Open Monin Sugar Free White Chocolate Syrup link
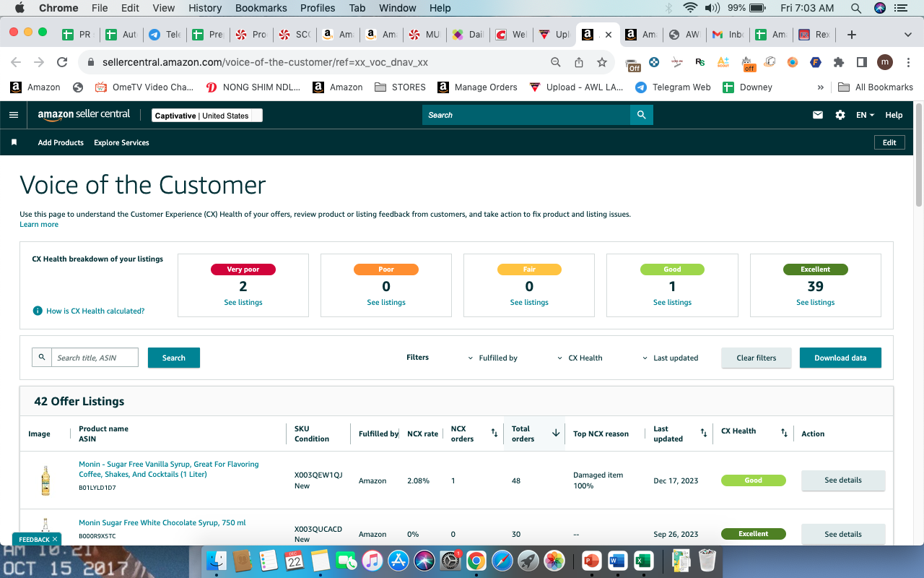 point(162,522)
